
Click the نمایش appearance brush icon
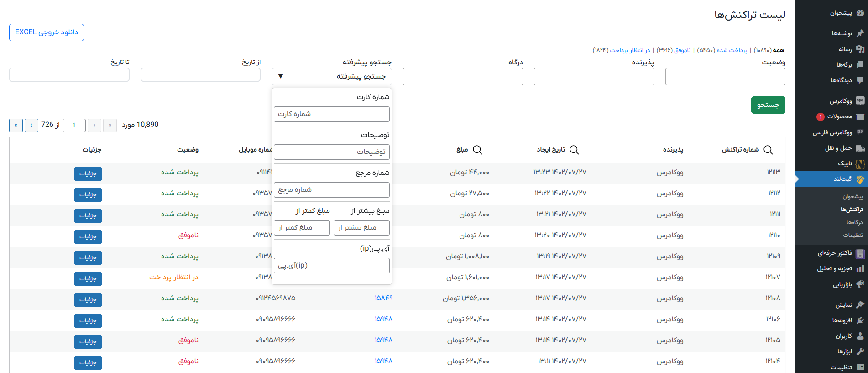click(860, 305)
